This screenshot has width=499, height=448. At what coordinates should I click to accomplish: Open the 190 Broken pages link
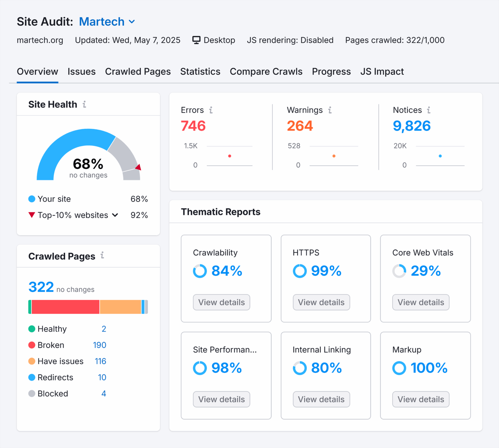click(100, 345)
